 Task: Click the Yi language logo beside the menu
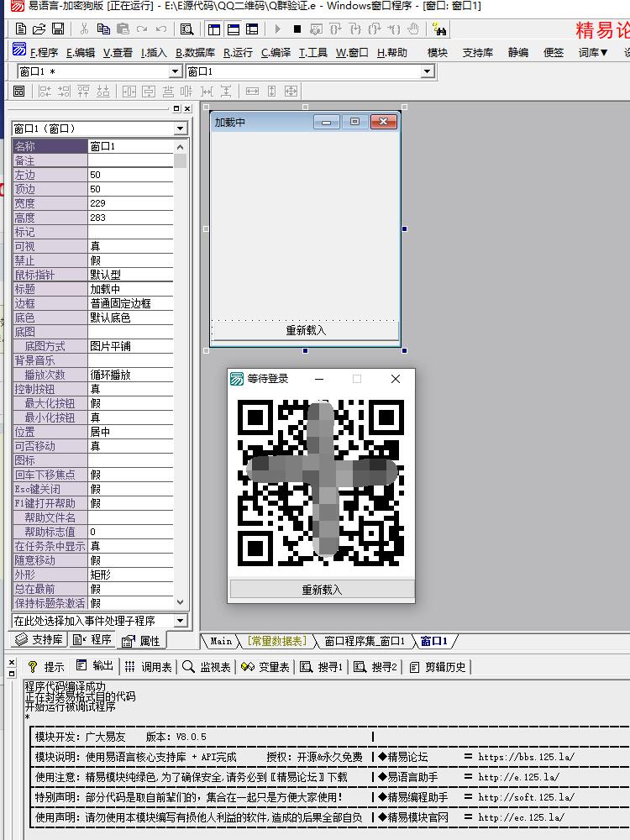18,50
